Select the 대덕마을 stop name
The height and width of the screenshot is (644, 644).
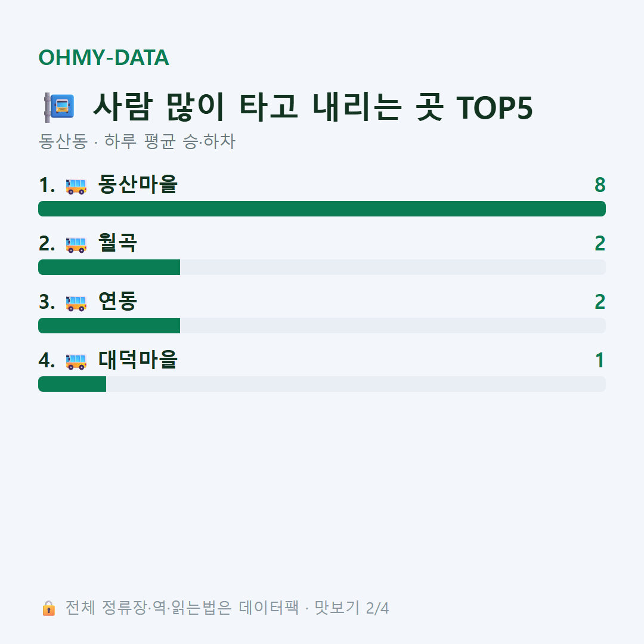(138, 360)
